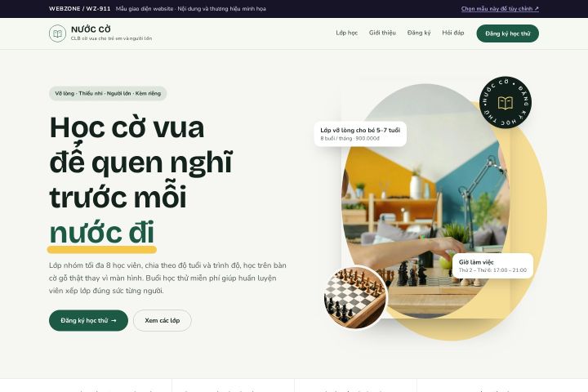Click the Mẫu giao diện website notice text

pos(191,9)
